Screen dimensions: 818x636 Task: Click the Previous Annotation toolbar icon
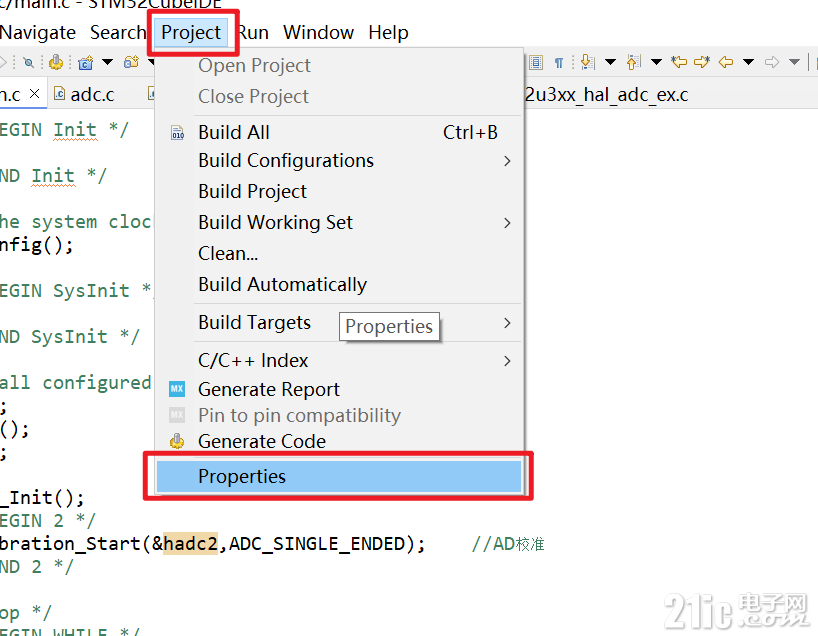click(x=633, y=62)
